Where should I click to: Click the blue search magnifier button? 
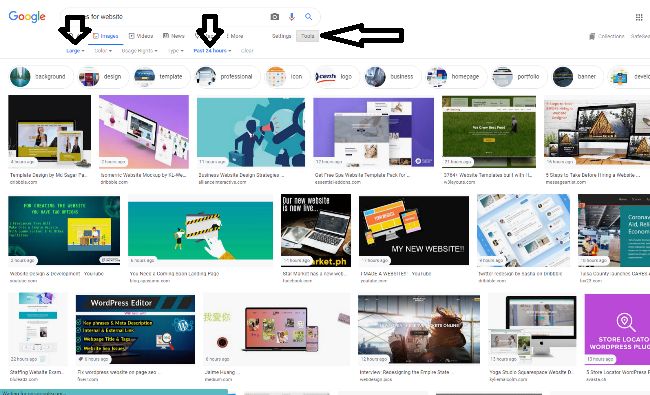308,17
